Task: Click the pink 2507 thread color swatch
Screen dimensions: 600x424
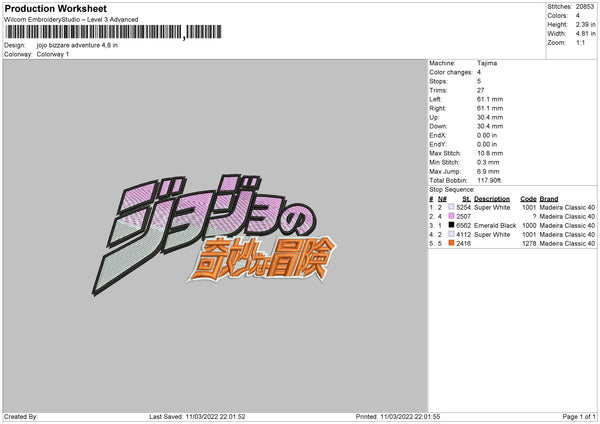Action: (x=452, y=216)
